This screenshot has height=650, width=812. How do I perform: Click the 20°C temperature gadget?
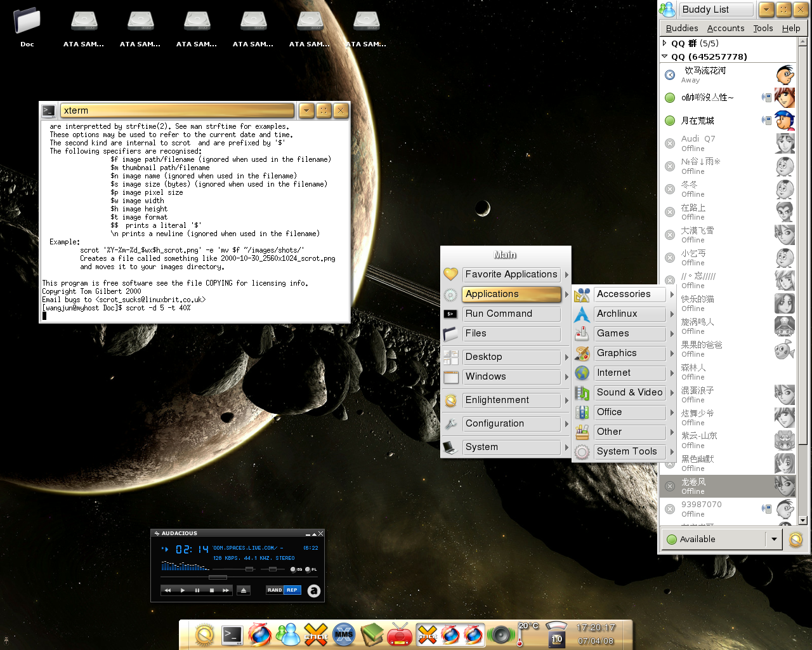[x=527, y=634]
